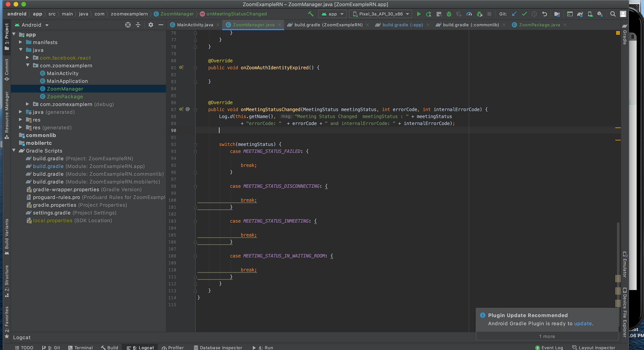Click the 1 more notifications button

(547, 336)
